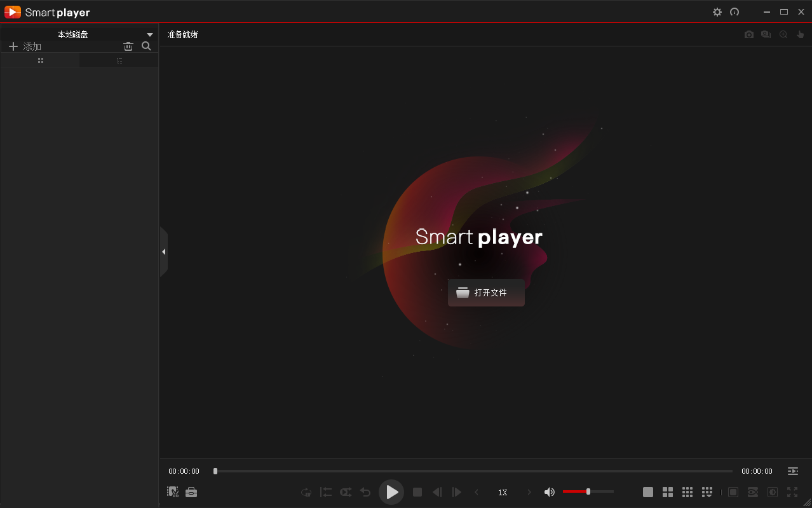Toggle the eye display icon
Screen dimensions: 812x508
(753, 492)
